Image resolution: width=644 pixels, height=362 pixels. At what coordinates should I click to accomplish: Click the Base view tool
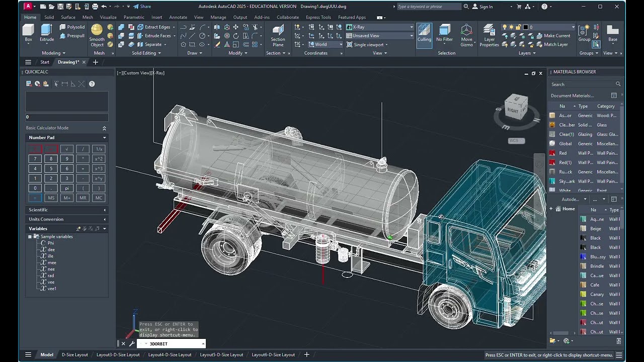[612, 33]
